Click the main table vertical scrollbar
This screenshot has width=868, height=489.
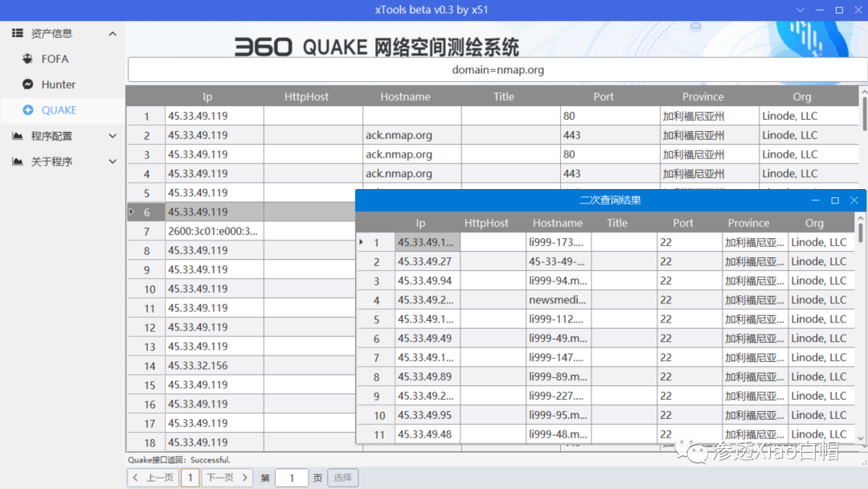(864, 113)
